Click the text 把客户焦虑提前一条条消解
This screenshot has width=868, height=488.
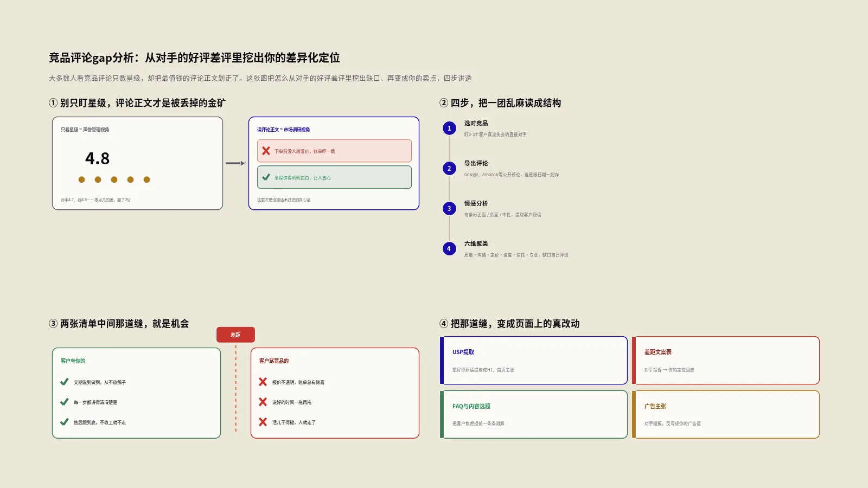(x=478, y=423)
